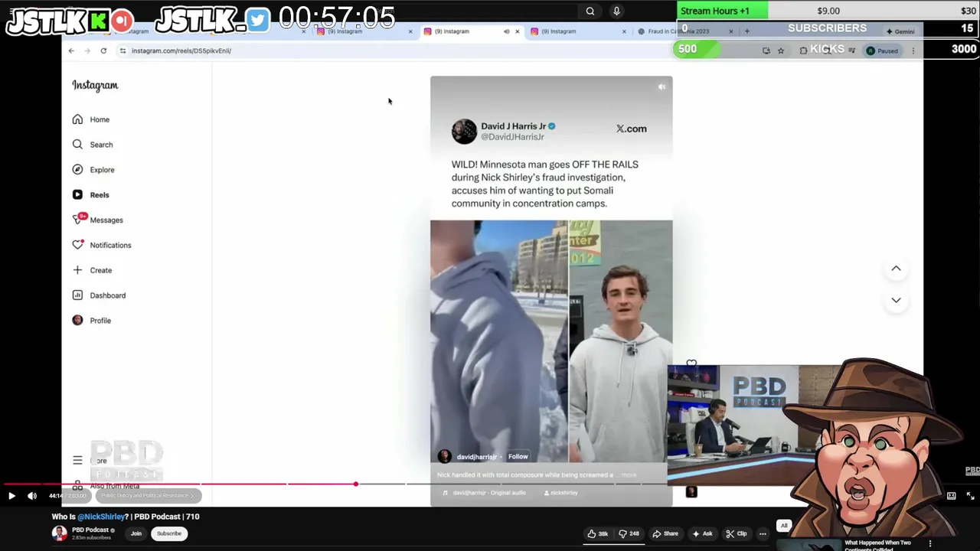980x551 pixels.
Task: Reload the Instagram page
Action: coord(103,51)
